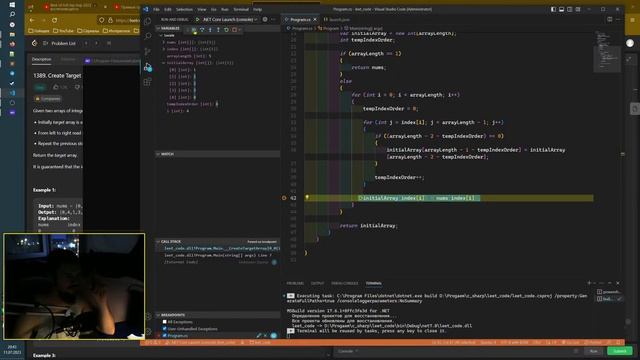Screen dimensions: 640x360
Task: Open the Explorer view in VS Code activity bar
Action: 148,21
